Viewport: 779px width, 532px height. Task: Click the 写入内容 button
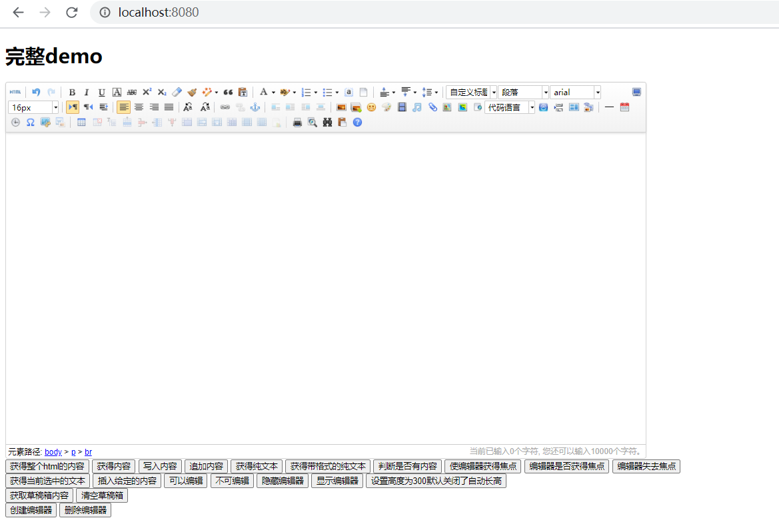(160, 467)
